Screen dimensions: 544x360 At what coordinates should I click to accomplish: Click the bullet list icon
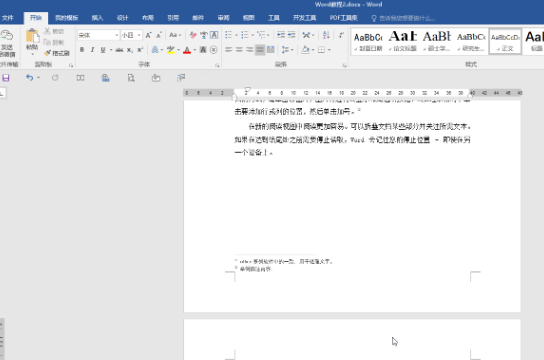click(228, 35)
